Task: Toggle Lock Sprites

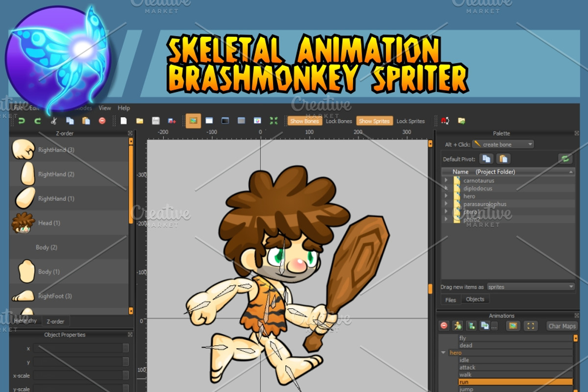Action: [411, 121]
